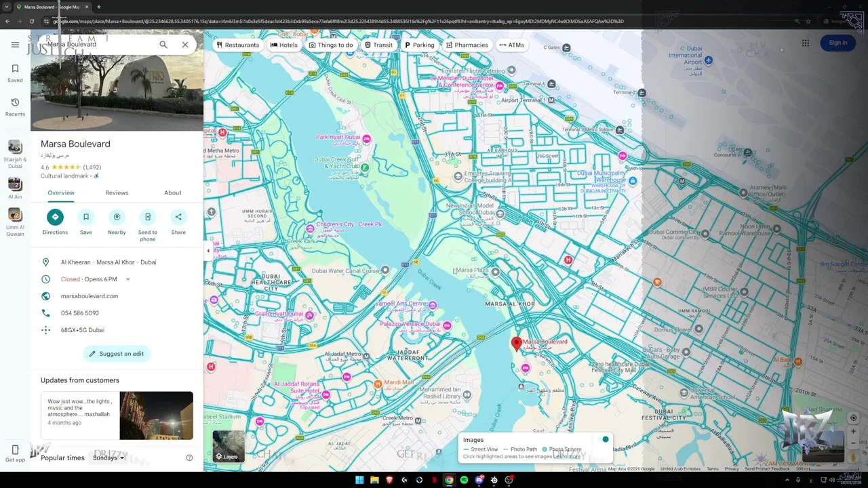Click the phone number 054 586 5092
Viewport: 868px width, 488px height.
[80, 313]
